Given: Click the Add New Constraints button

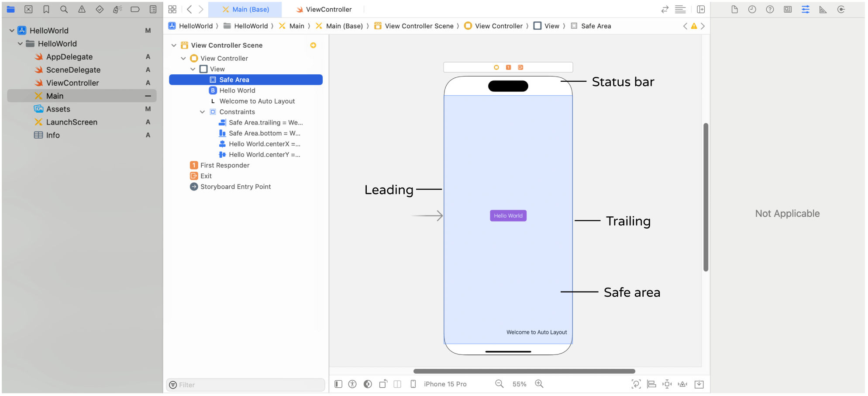Looking at the screenshot, I should pyautogui.click(x=667, y=384).
